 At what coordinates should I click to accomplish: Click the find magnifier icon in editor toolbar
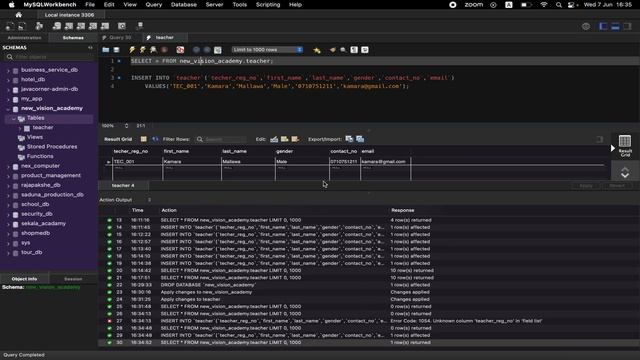[343, 50]
